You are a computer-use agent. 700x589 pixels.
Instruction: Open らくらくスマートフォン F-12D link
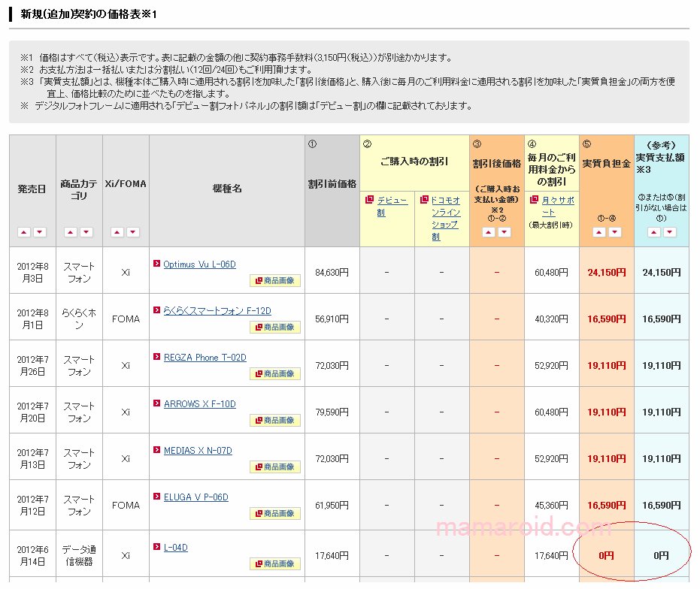(x=217, y=311)
